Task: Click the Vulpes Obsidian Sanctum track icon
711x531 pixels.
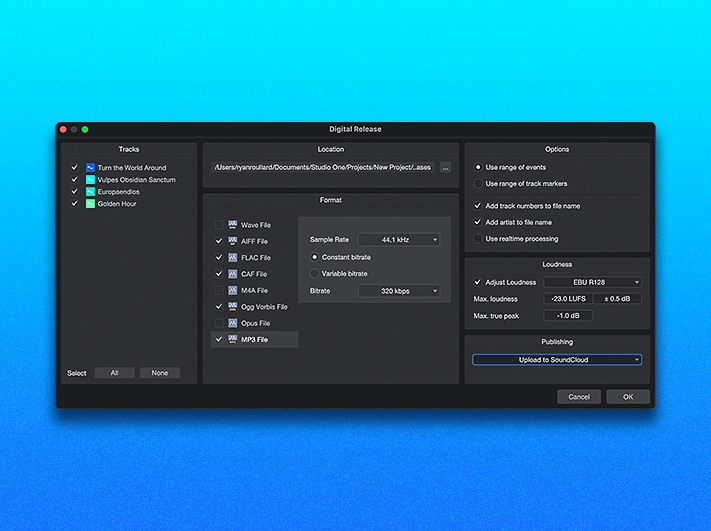Action: click(90, 180)
